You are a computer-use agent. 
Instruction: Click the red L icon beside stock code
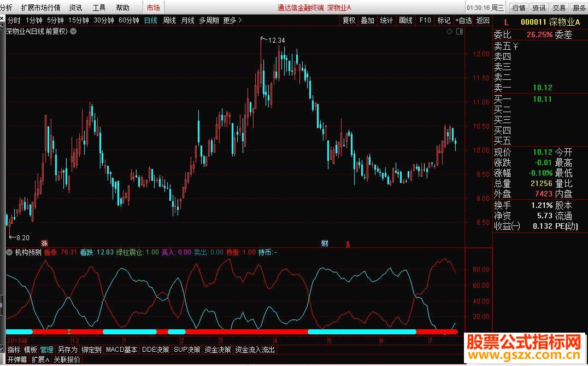click(507, 22)
